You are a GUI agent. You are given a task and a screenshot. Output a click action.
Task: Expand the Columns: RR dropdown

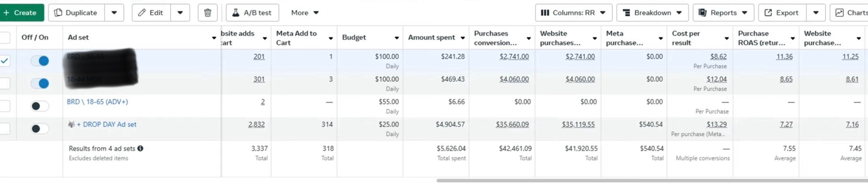pos(573,13)
